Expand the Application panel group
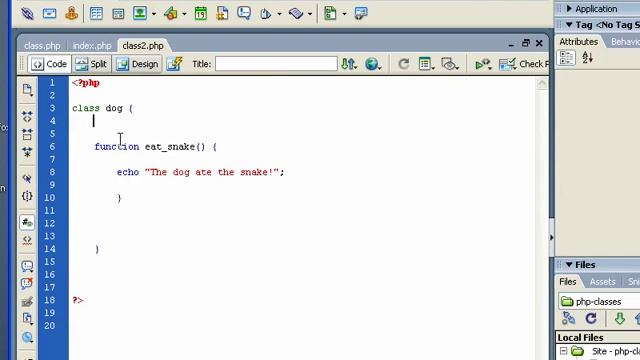 click(x=569, y=9)
